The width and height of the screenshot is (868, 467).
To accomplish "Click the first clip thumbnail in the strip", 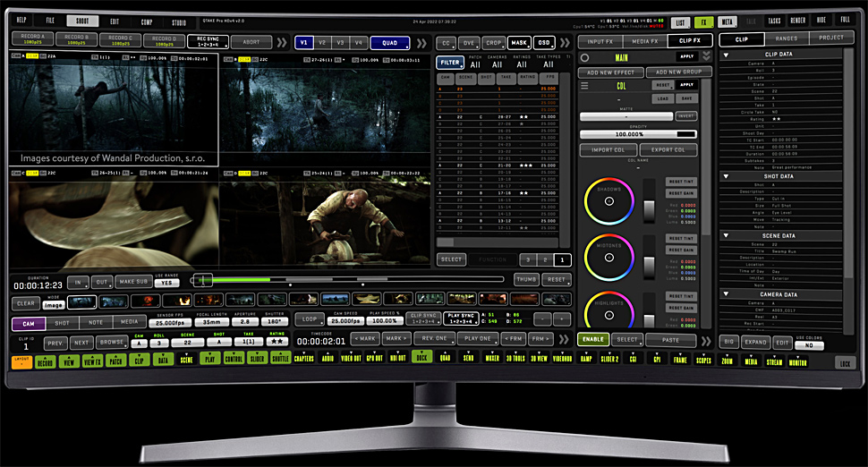I will [81, 303].
